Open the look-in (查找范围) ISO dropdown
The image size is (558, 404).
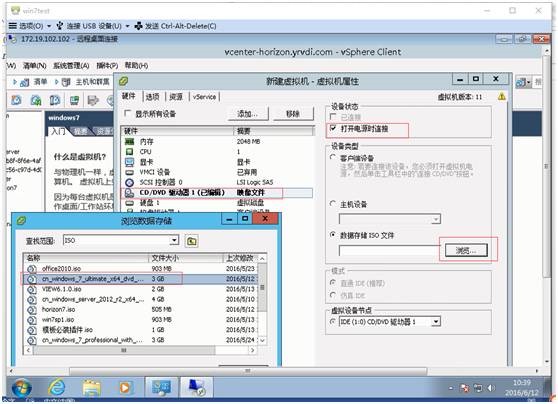(174, 240)
